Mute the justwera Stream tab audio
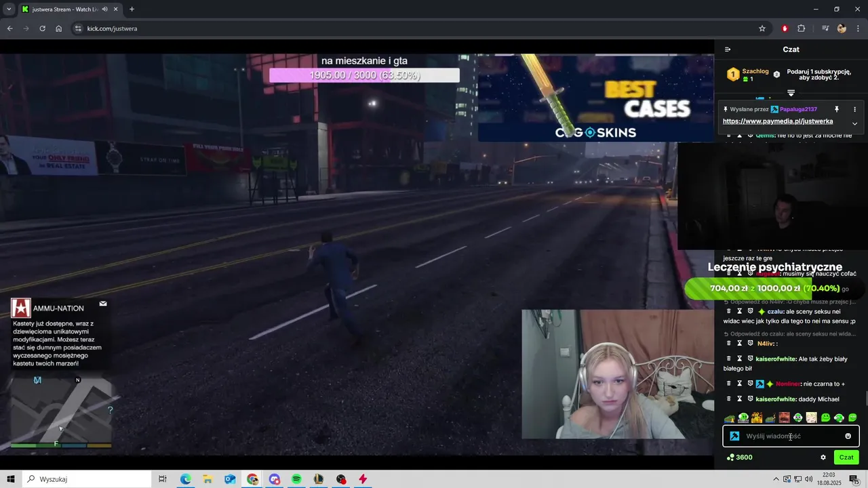 (105, 9)
